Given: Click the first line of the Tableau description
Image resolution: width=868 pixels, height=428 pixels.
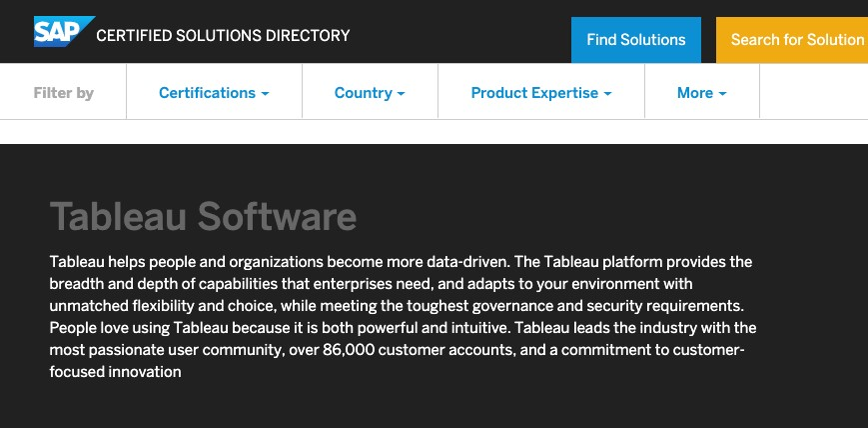Looking at the screenshot, I should [400, 262].
